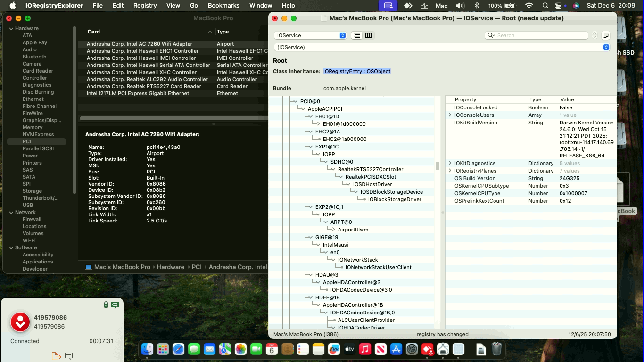Viewport: 644px width, 362px height.
Task: Open the AnyDesk file transfer icon
Action: pos(56,356)
